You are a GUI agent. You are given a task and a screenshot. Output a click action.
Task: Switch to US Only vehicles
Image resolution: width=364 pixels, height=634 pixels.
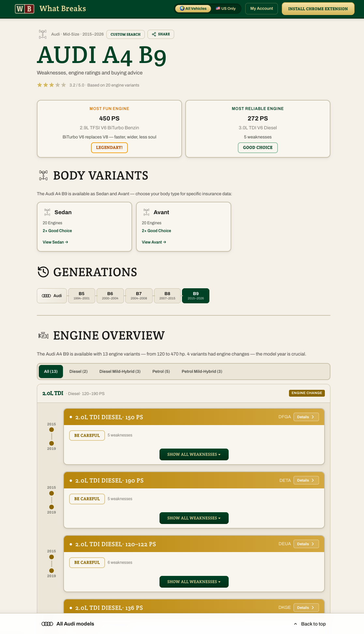pos(226,8)
